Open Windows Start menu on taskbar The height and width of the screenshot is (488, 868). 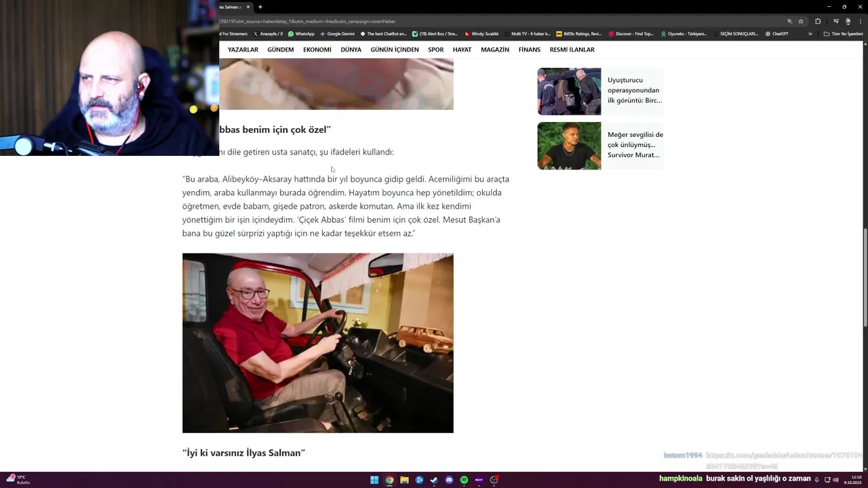click(x=374, y=480)
